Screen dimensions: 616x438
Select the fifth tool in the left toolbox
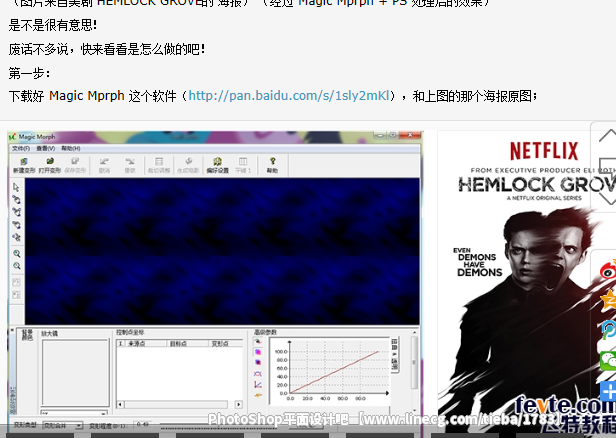click(16, 237)
